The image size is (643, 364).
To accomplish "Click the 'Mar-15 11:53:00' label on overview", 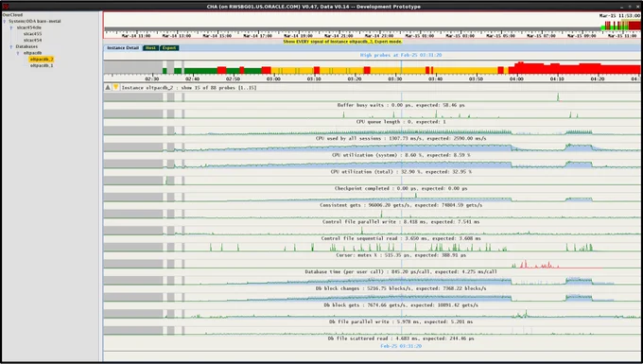I will [x=619, y=15].
